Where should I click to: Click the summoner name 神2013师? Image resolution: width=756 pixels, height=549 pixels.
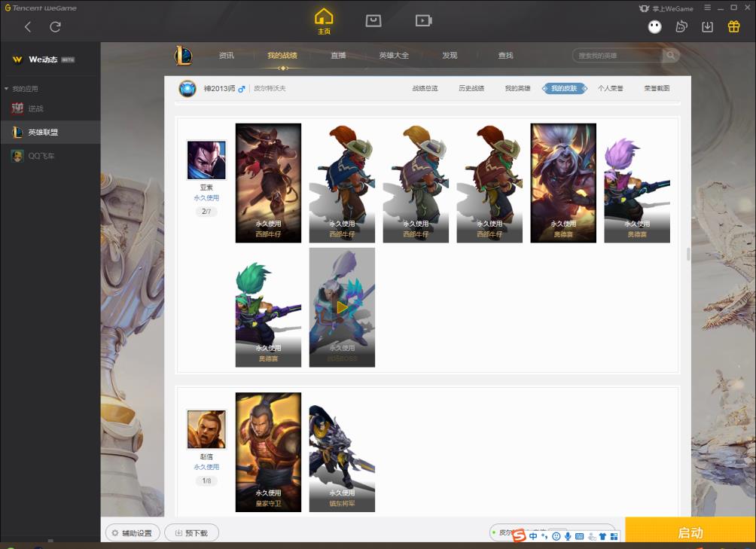tap(219, 89)
